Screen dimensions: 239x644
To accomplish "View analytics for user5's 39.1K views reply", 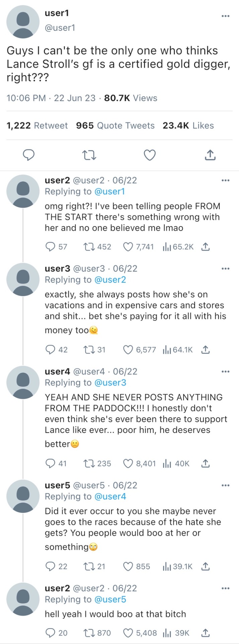I will pos(166,567).
